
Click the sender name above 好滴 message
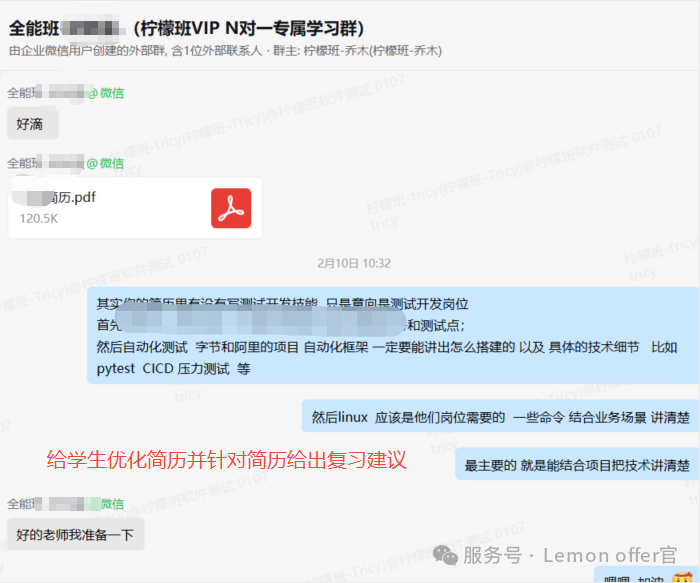[x=45, y=93]
